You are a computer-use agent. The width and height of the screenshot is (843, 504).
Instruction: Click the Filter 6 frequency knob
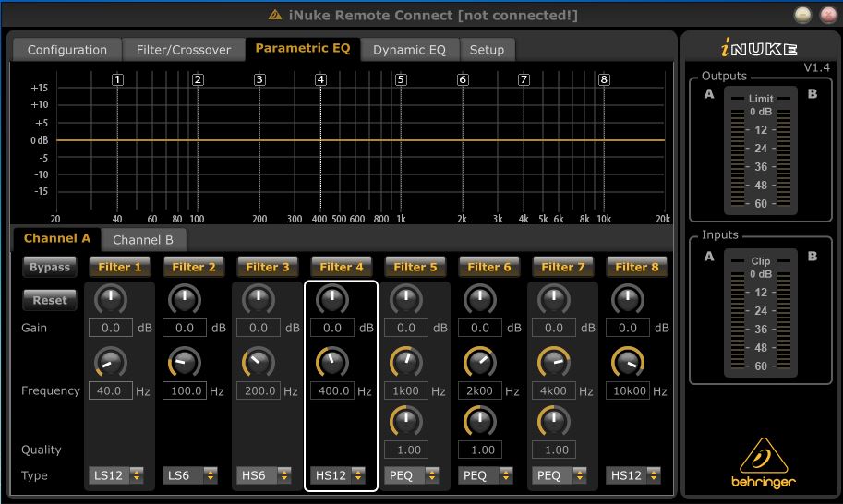click(x=480, y=363)
